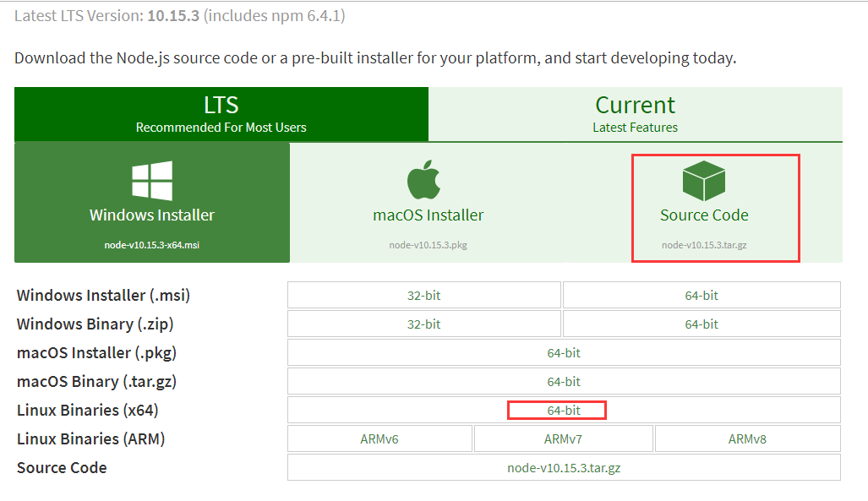Choose 32-bit for Windows Installer (.msi)

(x=424, y=295)
